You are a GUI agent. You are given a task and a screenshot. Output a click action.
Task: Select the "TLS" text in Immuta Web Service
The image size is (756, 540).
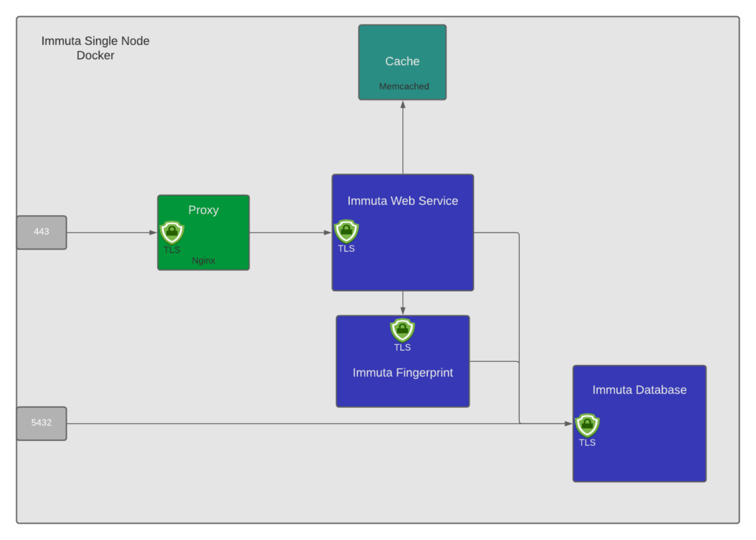pyautogui.click(x=346, y=249)
